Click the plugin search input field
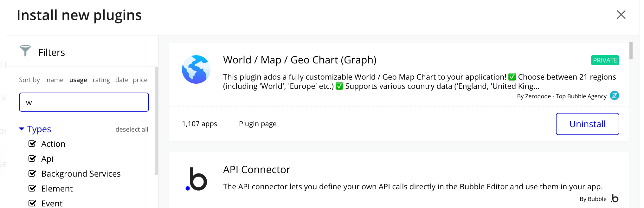Screen dimensions: 644x208 [x=84, y=102]
